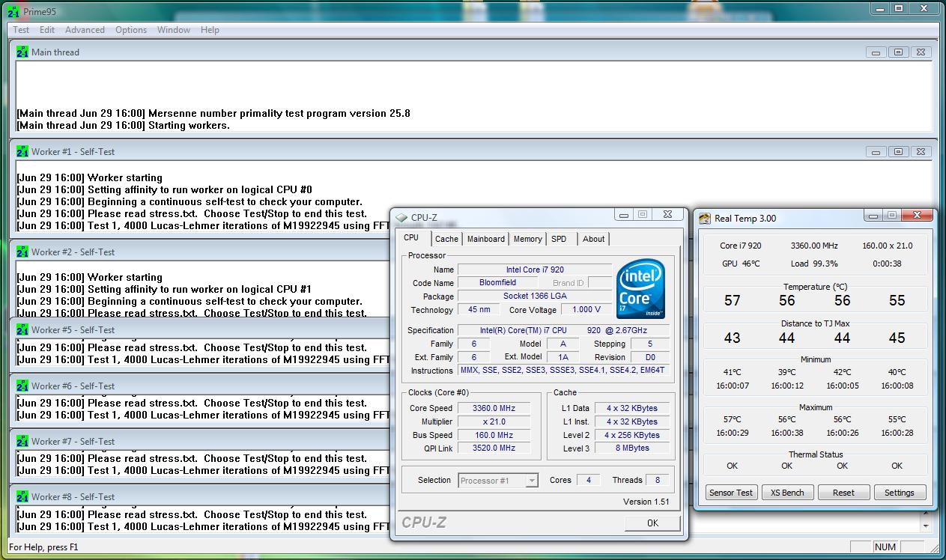946x560 pixels.
Task: Click the QPI Link value '3520.0 MHz'
Action: point(494,448)
